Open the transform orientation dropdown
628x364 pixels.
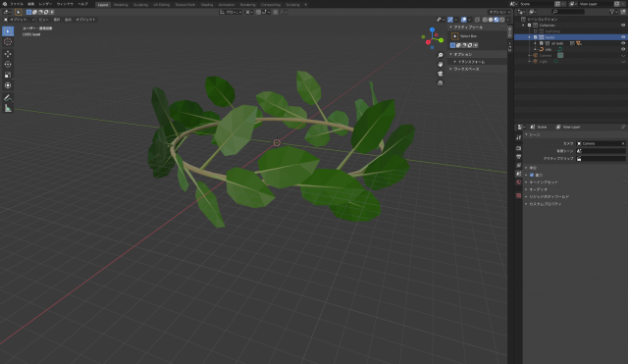[231, 12]
